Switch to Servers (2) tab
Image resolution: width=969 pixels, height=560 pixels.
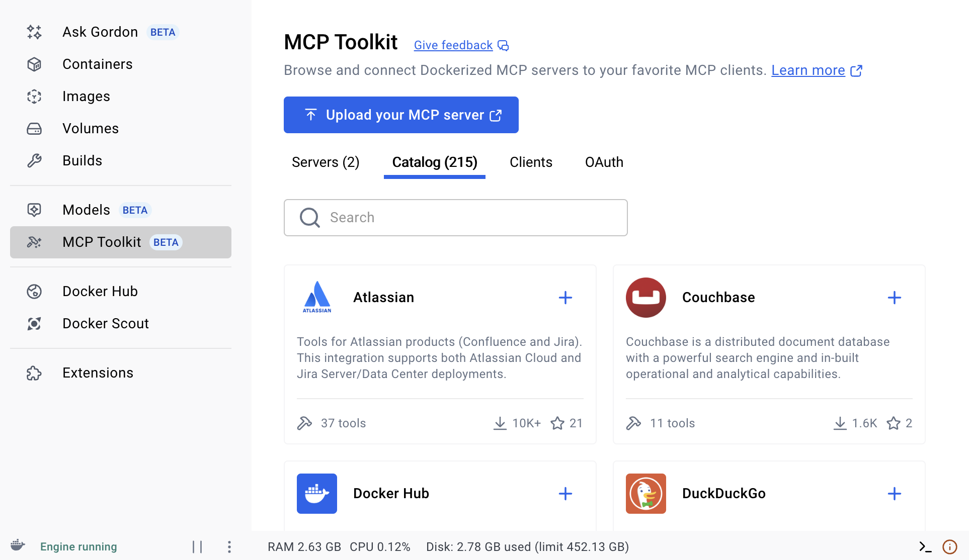(326, 162)
